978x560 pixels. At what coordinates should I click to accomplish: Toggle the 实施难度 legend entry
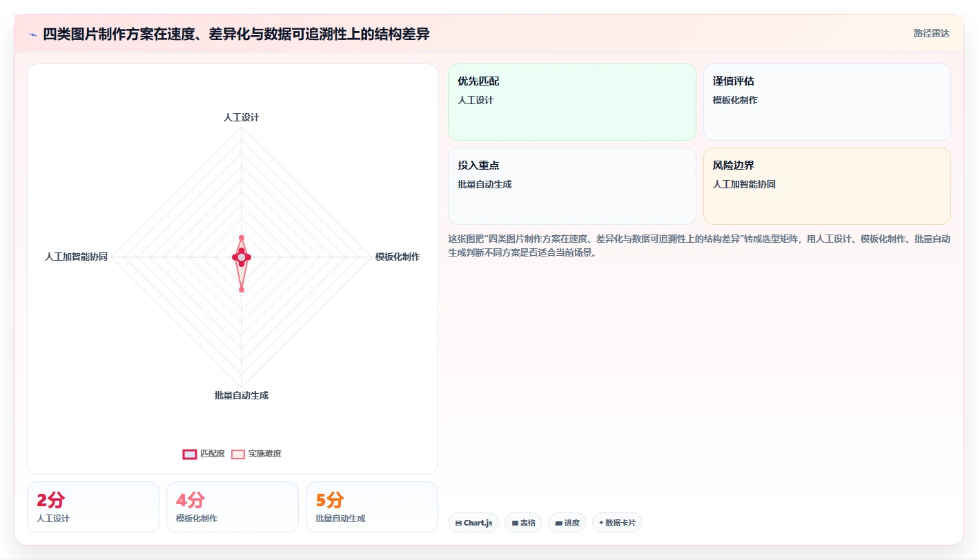(256, 454)
